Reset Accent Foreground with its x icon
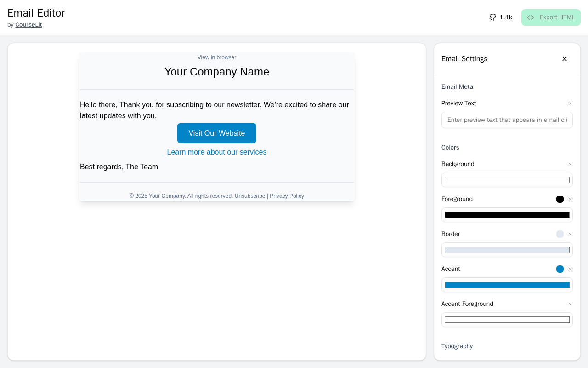 [x=570, y=304]
